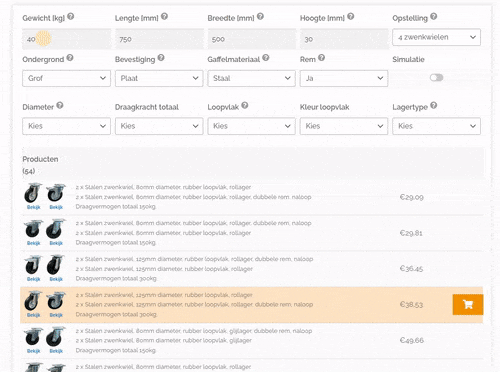The height and width of the screenshot is (372, 500).
Task: Open help icon next to Opstelling
Action: [433, 16]
